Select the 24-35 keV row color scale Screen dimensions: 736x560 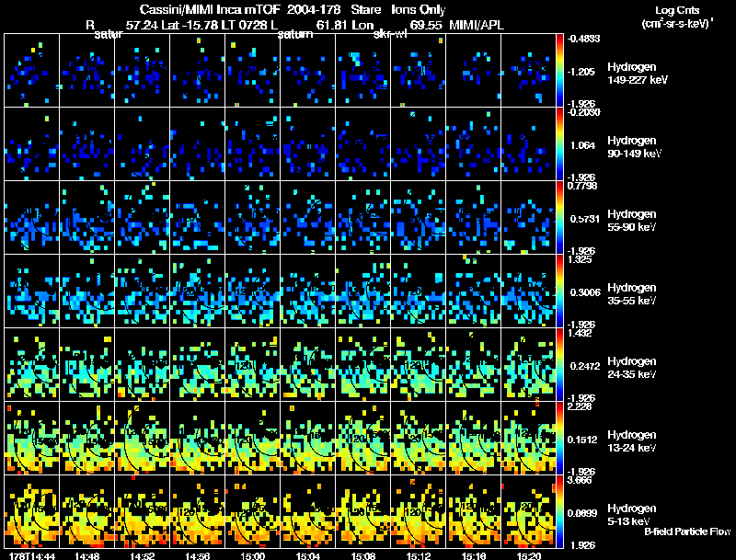tap(561, 364)
